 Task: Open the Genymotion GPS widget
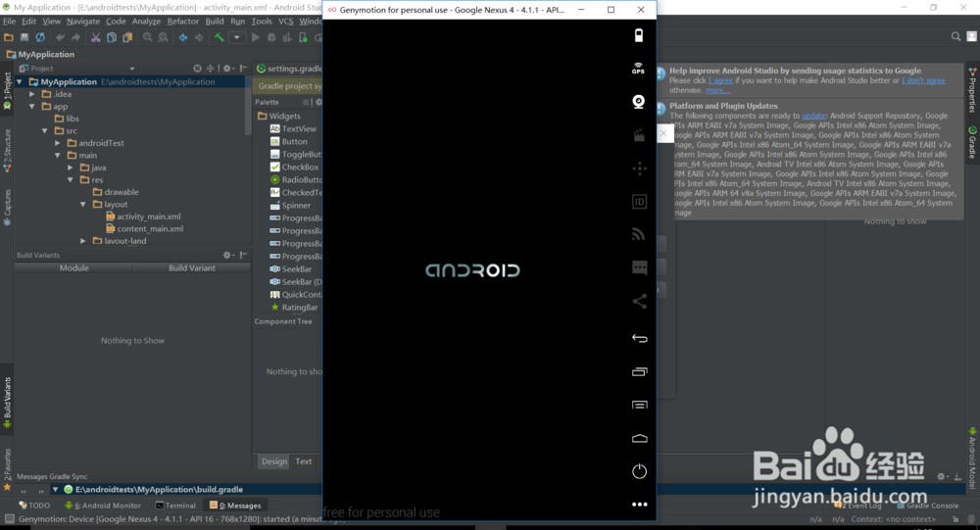point(638,69)
